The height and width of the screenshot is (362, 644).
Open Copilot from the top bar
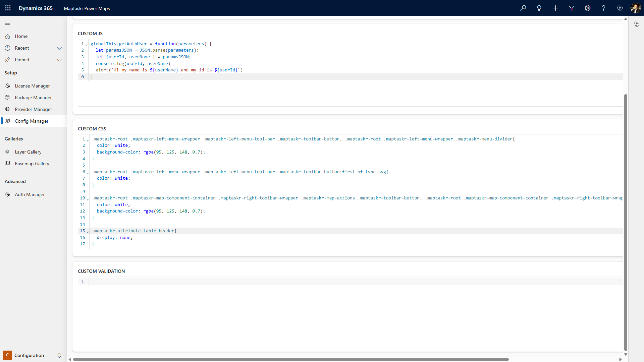pos(620,8)
